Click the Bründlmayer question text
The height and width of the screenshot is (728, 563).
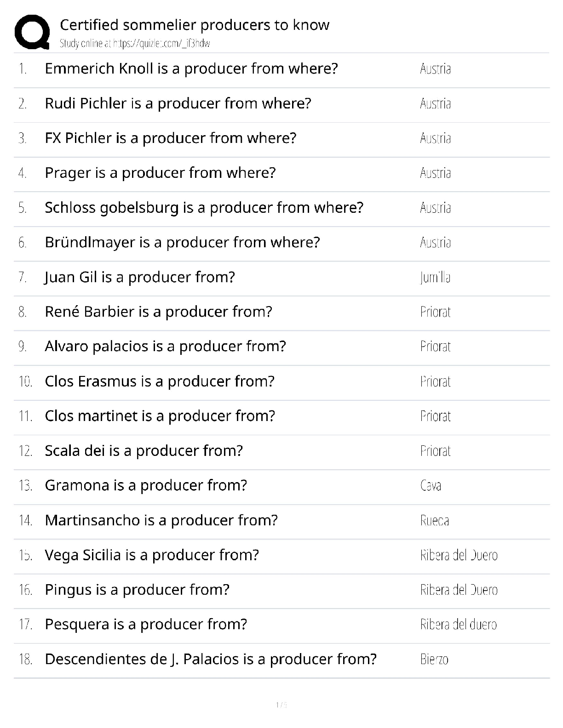tap(182, 242)
